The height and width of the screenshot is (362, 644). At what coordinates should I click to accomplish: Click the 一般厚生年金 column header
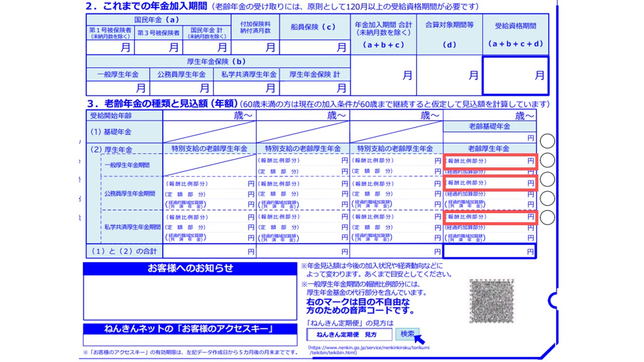pyautogui.click(x=118, y=74)
